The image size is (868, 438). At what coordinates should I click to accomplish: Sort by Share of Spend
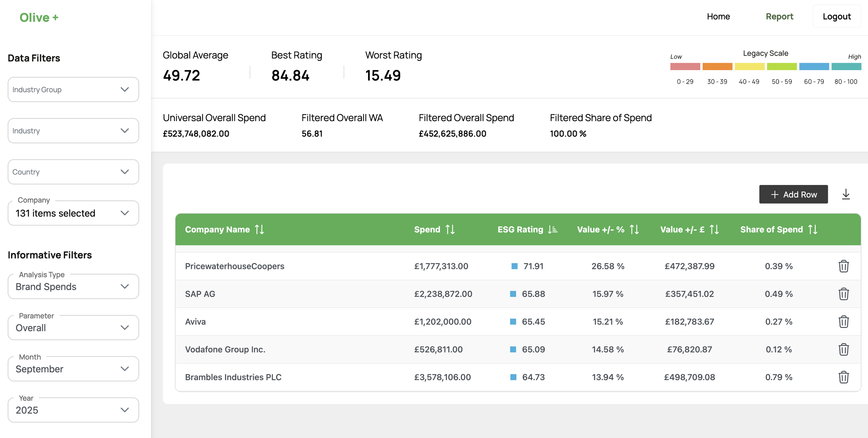pyautogui.click(x=812, y=229)
